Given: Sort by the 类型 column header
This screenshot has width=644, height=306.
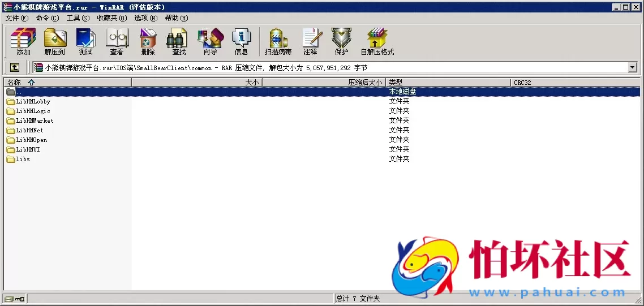Looking at the screenshot, I should [448, 83].
